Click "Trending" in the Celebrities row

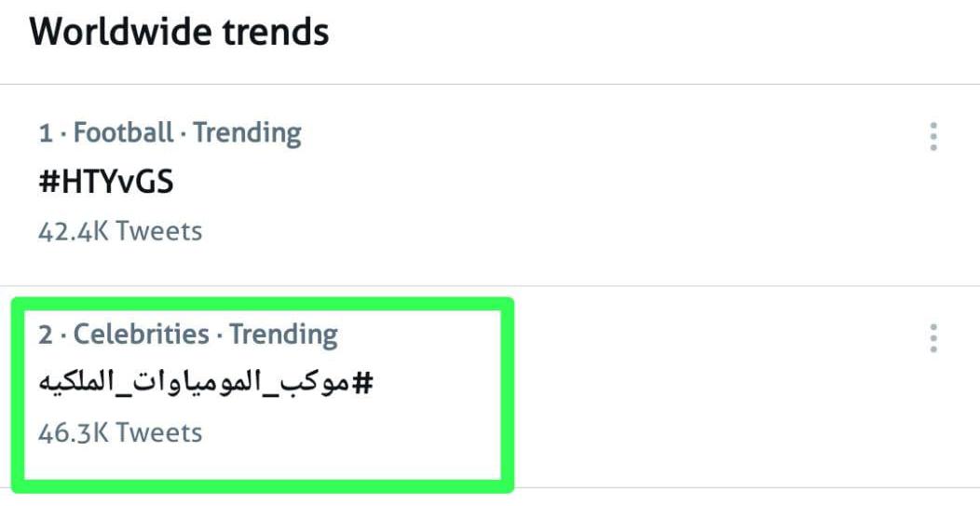tap(283, 334)
